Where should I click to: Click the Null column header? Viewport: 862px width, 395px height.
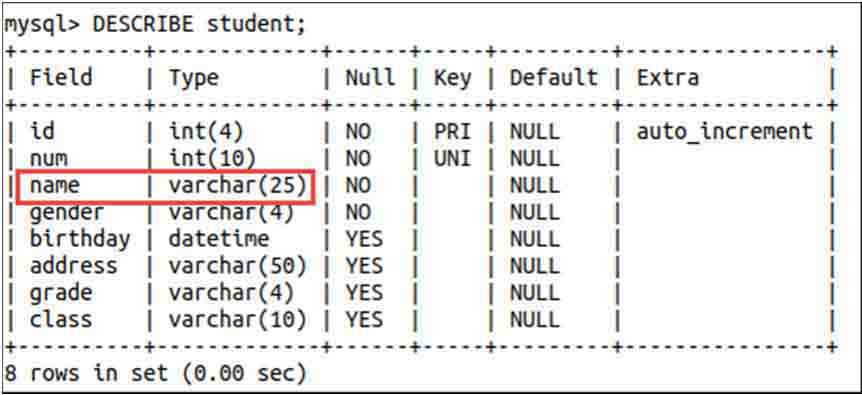pos(370,77)
